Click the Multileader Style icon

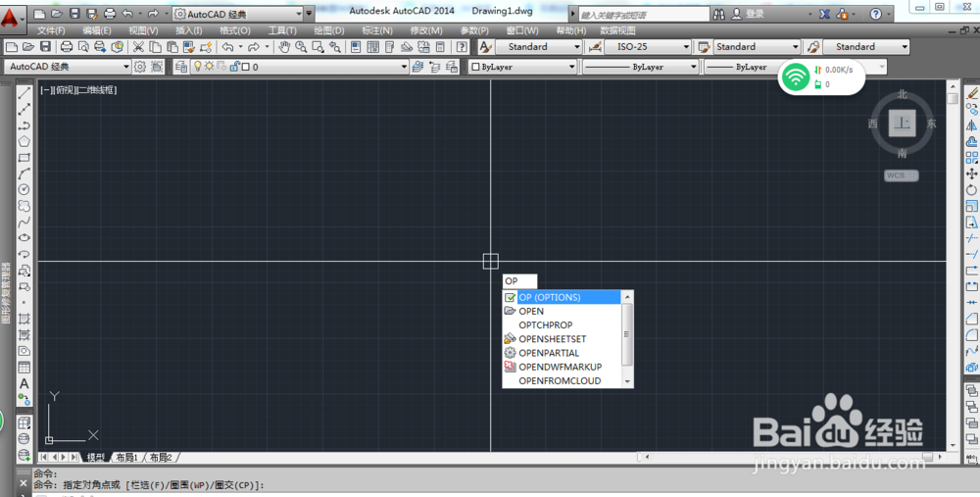tap(813, 47)
